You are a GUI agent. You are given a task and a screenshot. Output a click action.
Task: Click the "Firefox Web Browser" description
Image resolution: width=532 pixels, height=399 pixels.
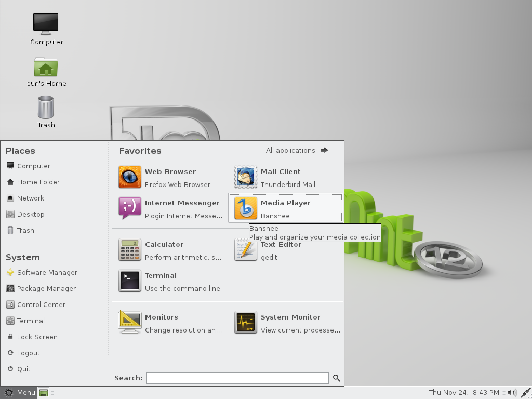click(x=178, y=184)
